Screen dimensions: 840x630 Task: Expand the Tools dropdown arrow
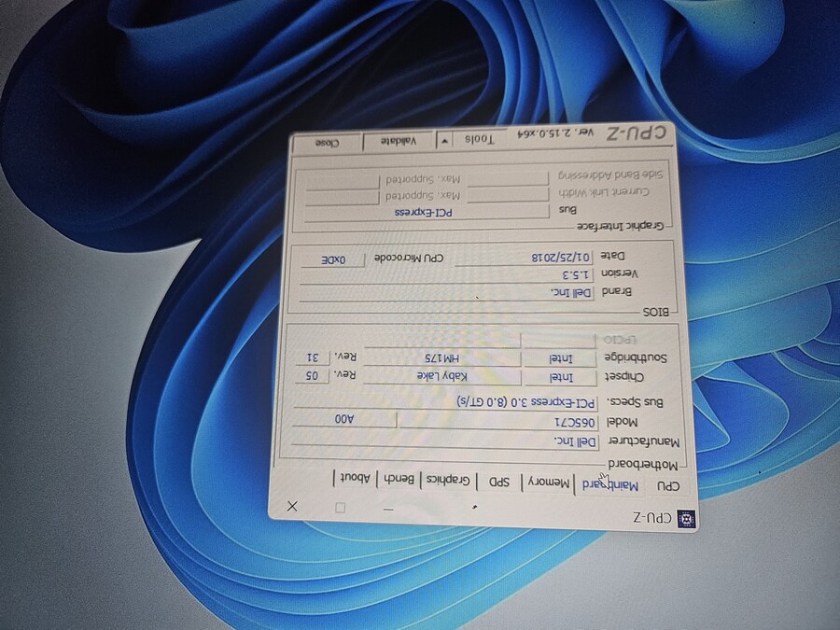[x=444, y=142]
